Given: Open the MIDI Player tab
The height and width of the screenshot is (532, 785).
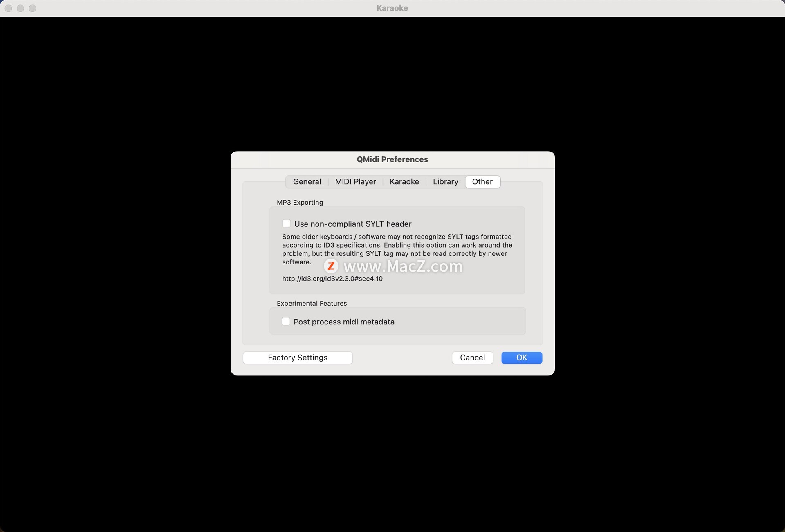Looking at the screenshot, I should point(355,182).
